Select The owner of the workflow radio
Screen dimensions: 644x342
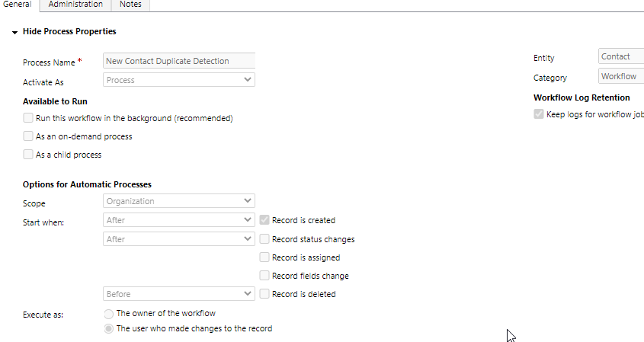(108, 313)
